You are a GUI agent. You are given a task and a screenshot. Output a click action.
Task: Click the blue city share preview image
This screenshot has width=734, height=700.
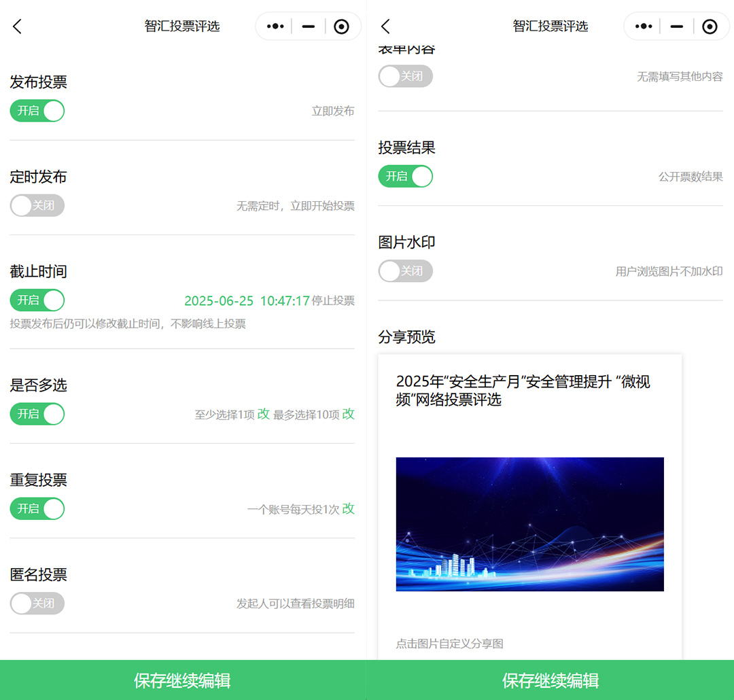click(x=529, y=524)
